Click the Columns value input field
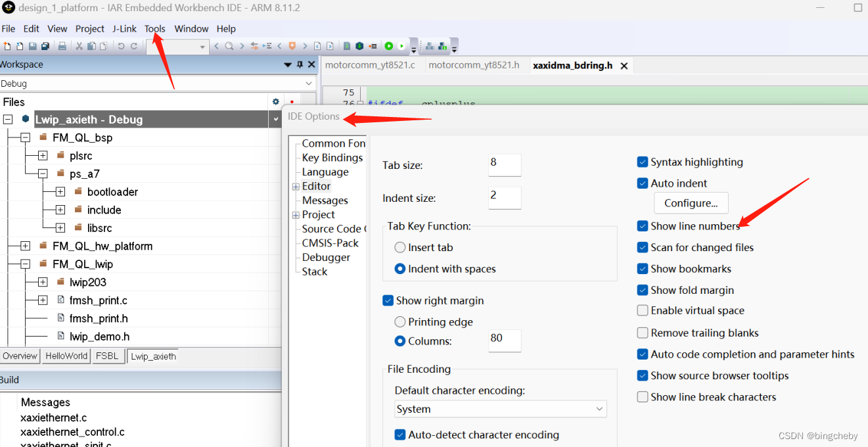Image resolution: width=868 pixels, height=447 pixels. [505, 341]
